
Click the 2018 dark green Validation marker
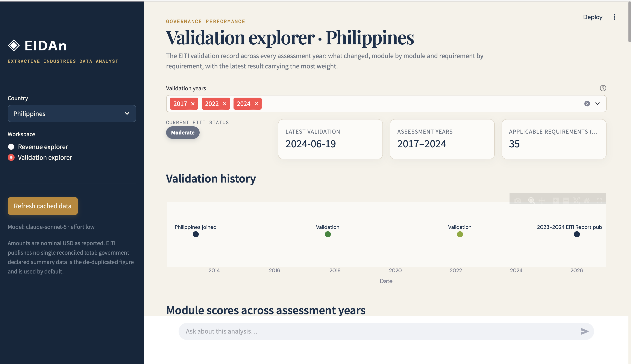pyautogui.click(x=328, y=234)
